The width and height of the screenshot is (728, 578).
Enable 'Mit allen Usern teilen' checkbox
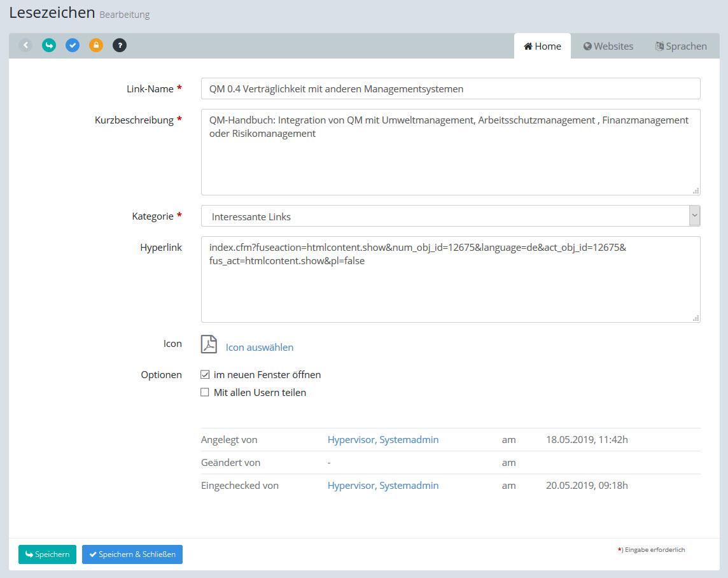click(x=205, y=393)
